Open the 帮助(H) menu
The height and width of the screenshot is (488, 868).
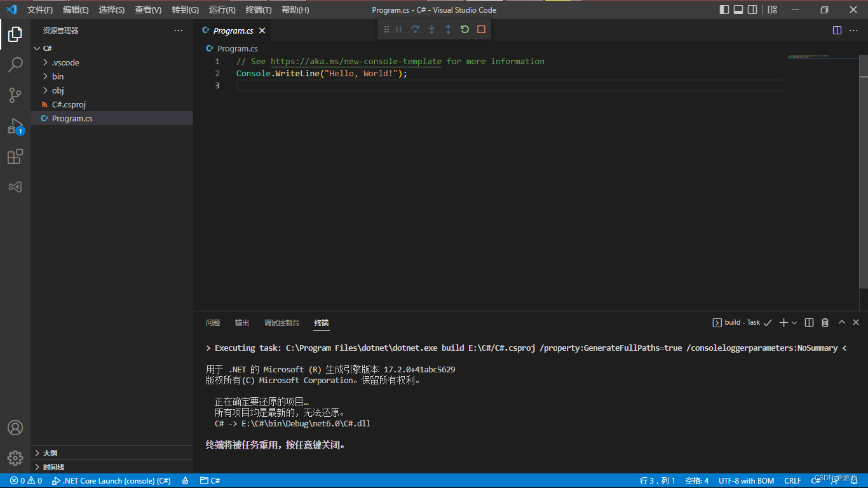295,10
